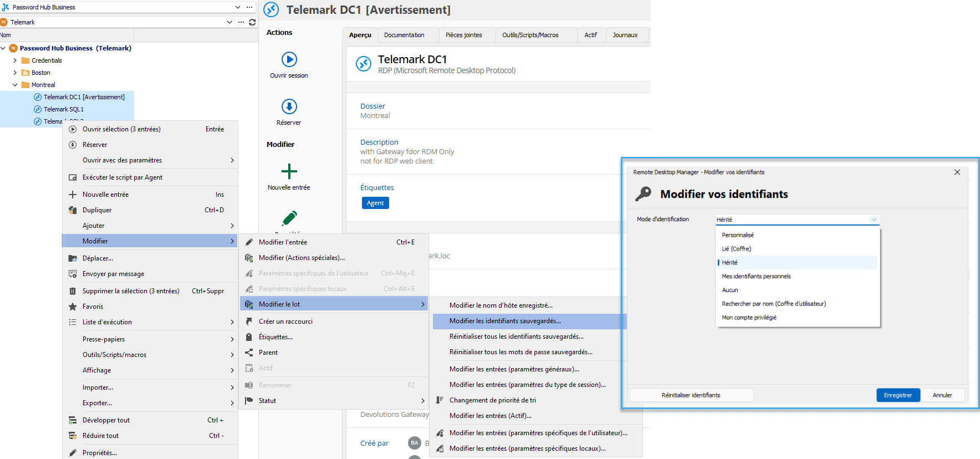This screenshot has height=459, width=980.
Task: Click the star icon for Favoris
Action: pos(73,307)
